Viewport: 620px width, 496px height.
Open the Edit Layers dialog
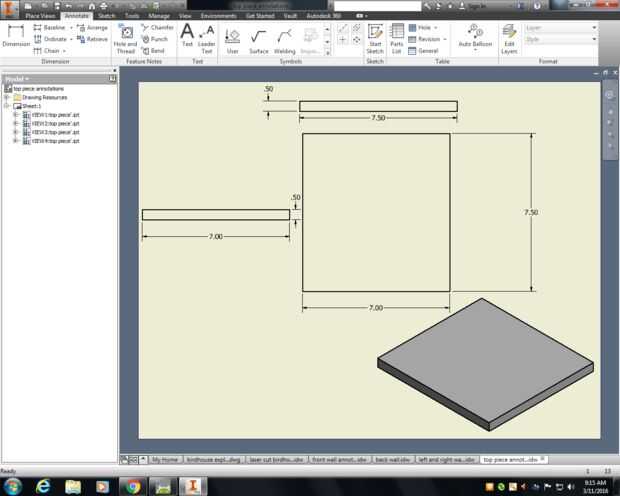click(x=509, y=39)
